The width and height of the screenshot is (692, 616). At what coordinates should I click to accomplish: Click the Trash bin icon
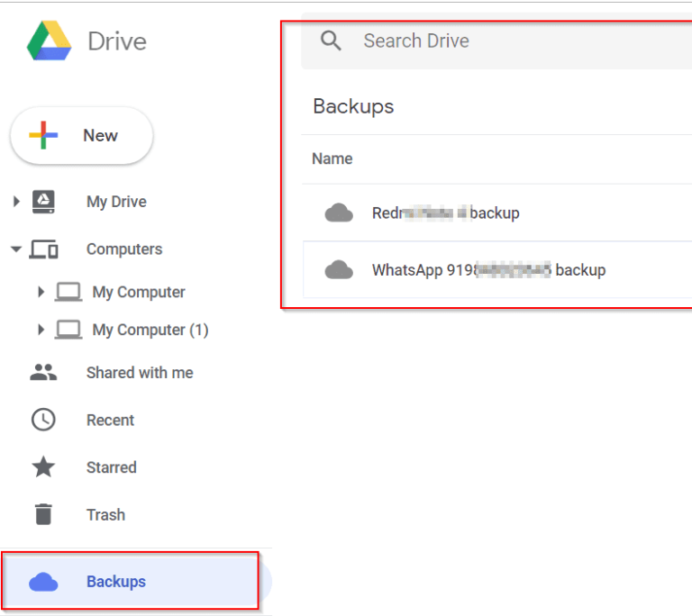click(43, 514)
